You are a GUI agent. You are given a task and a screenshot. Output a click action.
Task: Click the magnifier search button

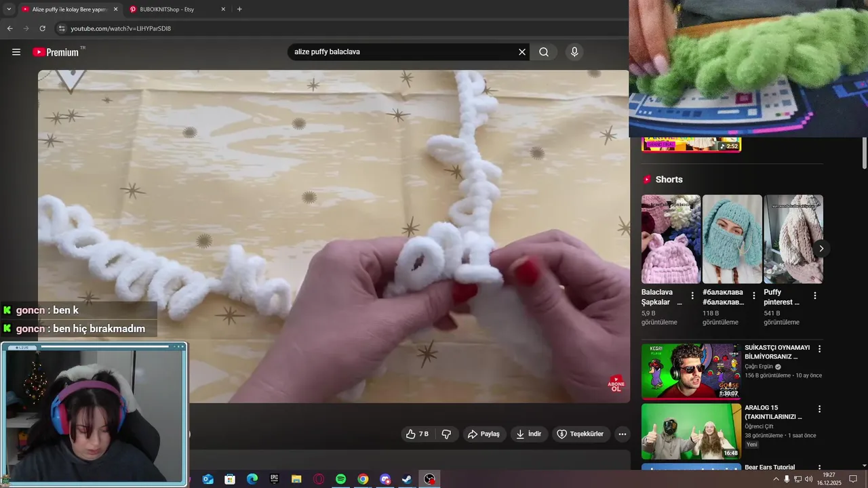pyautogui.click(x=544, y=52)
